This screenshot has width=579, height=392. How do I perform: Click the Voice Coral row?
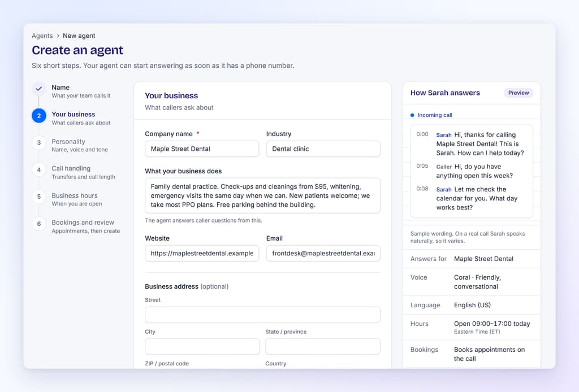pyautogui.click(x=472, y=282)
